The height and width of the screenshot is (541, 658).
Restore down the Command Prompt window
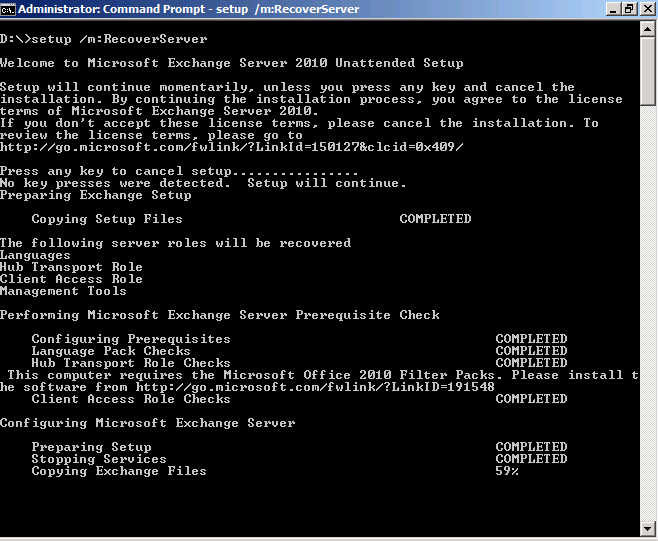(629, 9)
